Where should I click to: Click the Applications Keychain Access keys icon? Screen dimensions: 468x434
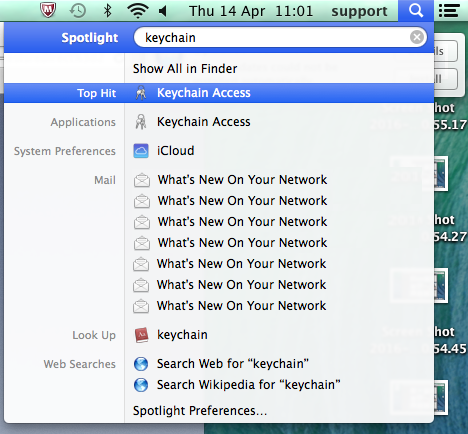[141, 122]
